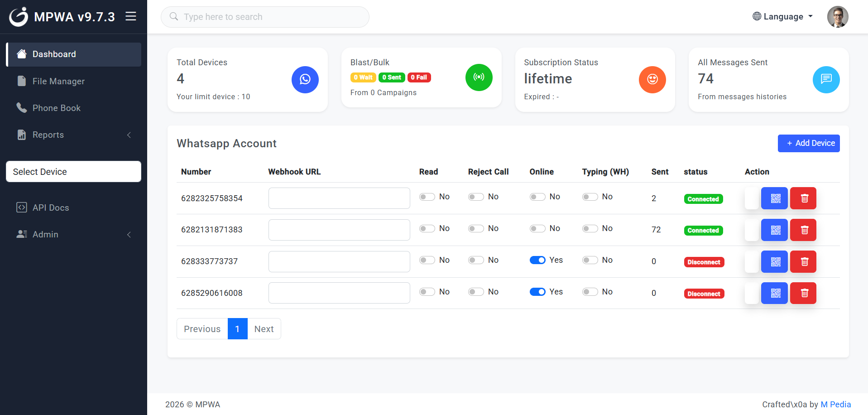The image size is (868, 415).
Task: Enable Reject Call toggle for 6282131871383
Action: tap(476, 229)
